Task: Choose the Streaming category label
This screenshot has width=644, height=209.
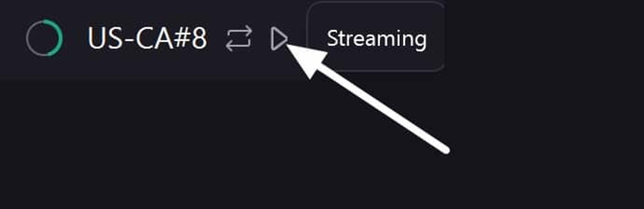Action: tap(376, 38)
